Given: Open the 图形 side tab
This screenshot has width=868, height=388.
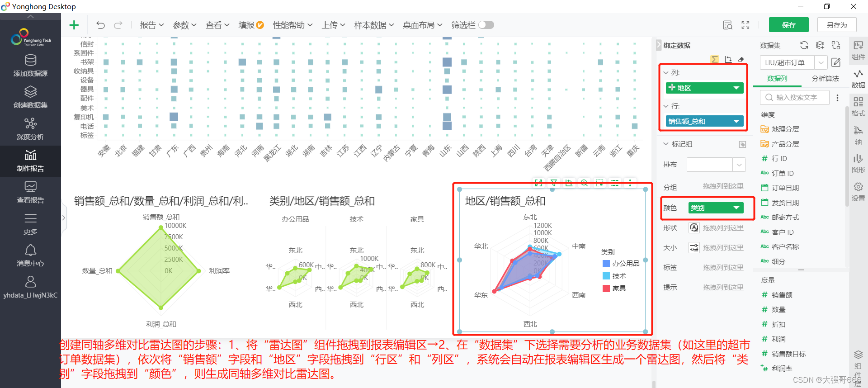Looking at the screenshot, I should point(858,164).
